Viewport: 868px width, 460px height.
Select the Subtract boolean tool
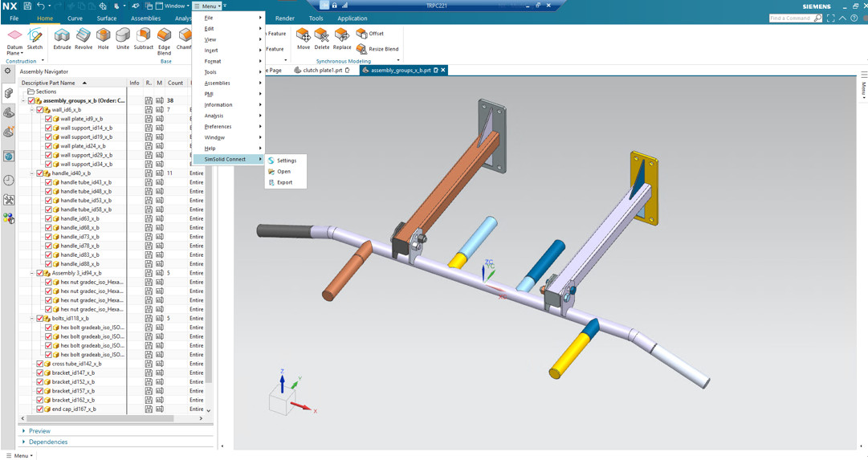tap(143, 38)
